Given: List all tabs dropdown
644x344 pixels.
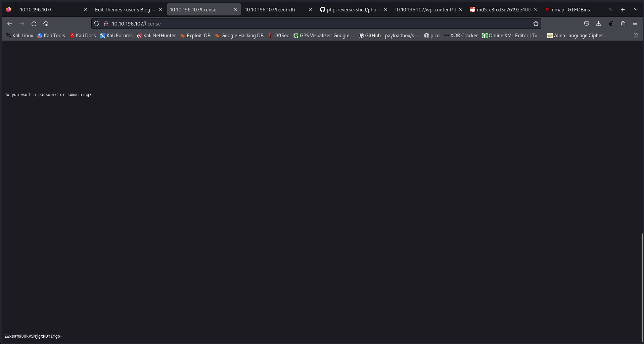Looking at the screenshot, I should (636, 9).
